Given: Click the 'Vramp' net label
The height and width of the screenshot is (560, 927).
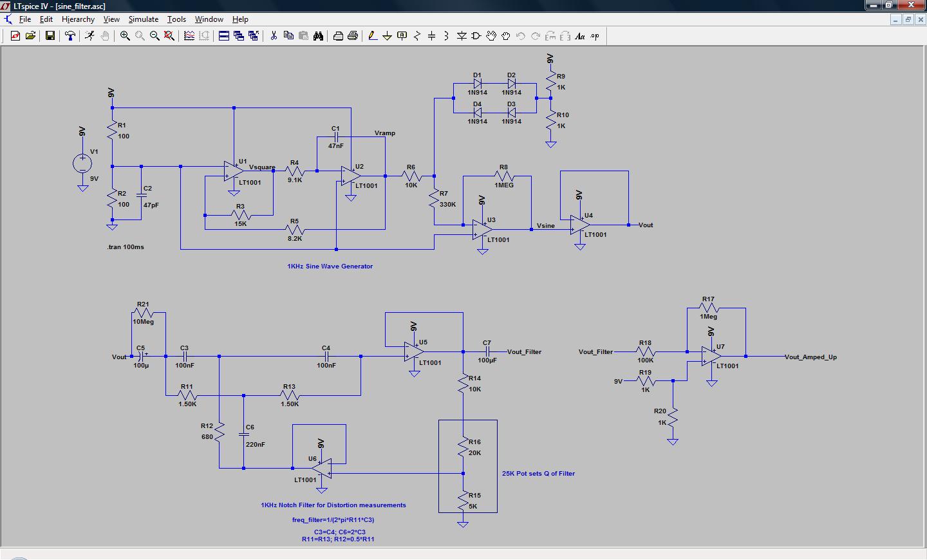Looking at the screenshot, I should (x=385, y=133).
